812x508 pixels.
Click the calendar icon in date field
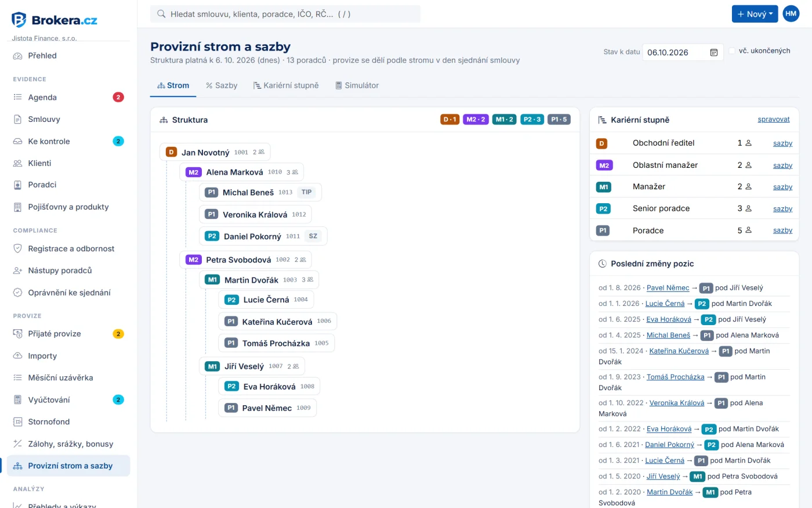pos(714,52)
